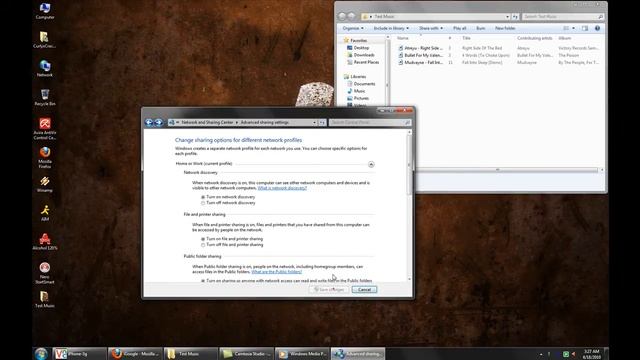Switch to the iPhone 3g taskbar item

[79, 353]
